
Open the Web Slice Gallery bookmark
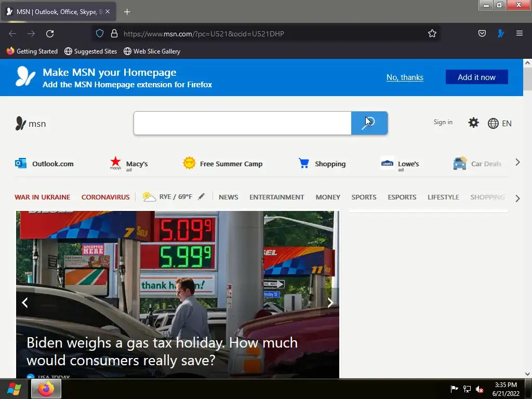pos(152,51)
